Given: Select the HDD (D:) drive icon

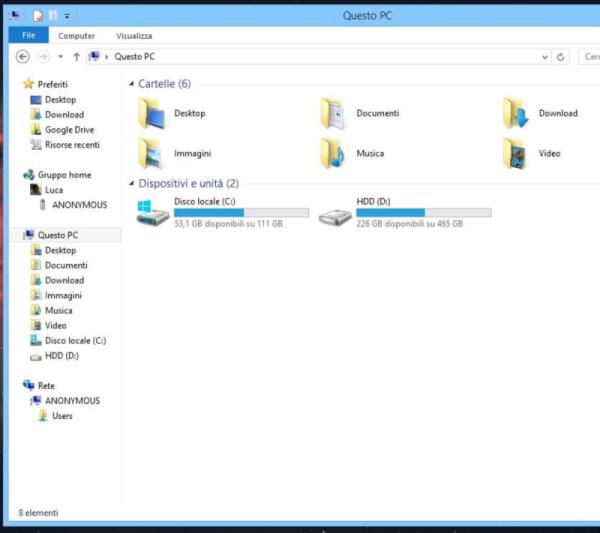Looking at the screenshot, I should click(x=334, y=213).
